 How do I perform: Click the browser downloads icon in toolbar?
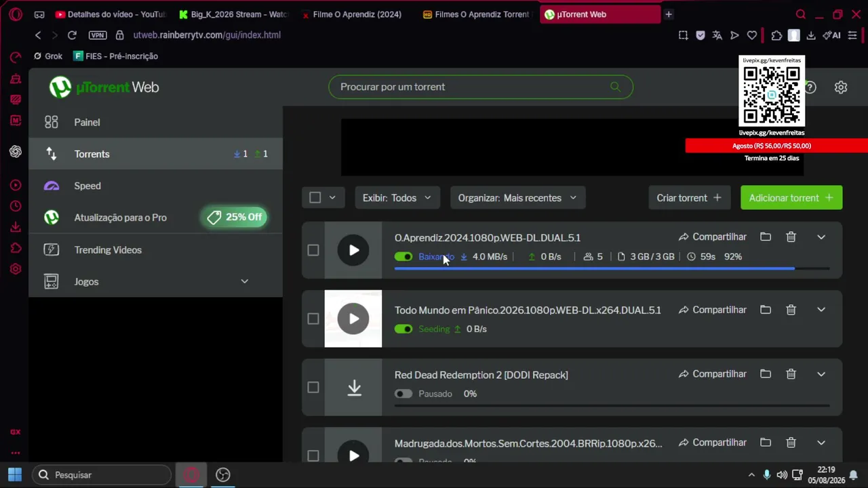click(811, 35)
